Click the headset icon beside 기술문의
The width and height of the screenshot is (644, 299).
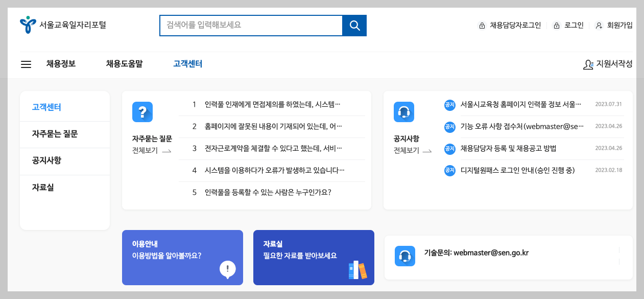[404, 256]
